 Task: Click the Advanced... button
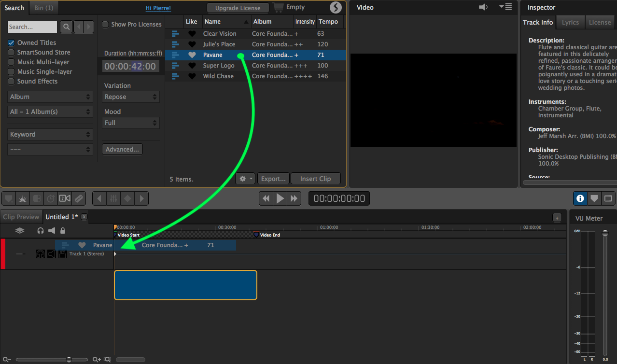[x=123, y=149]
